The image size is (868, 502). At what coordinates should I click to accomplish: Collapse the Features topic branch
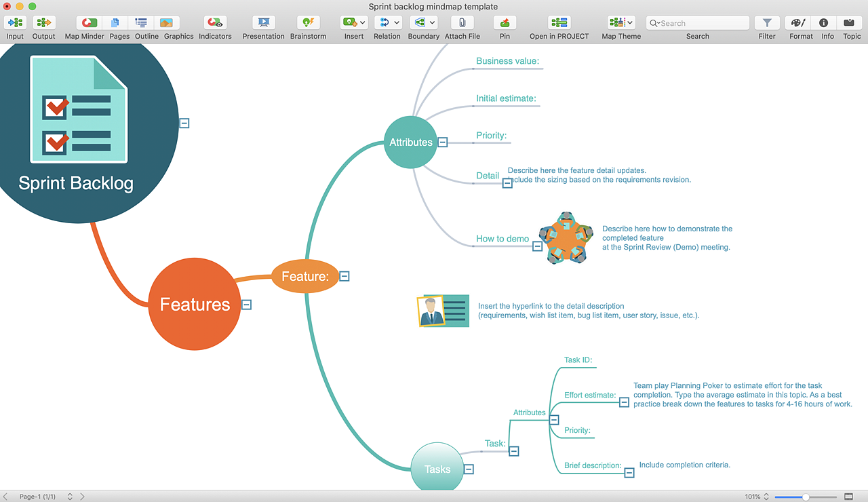[246, 305]
